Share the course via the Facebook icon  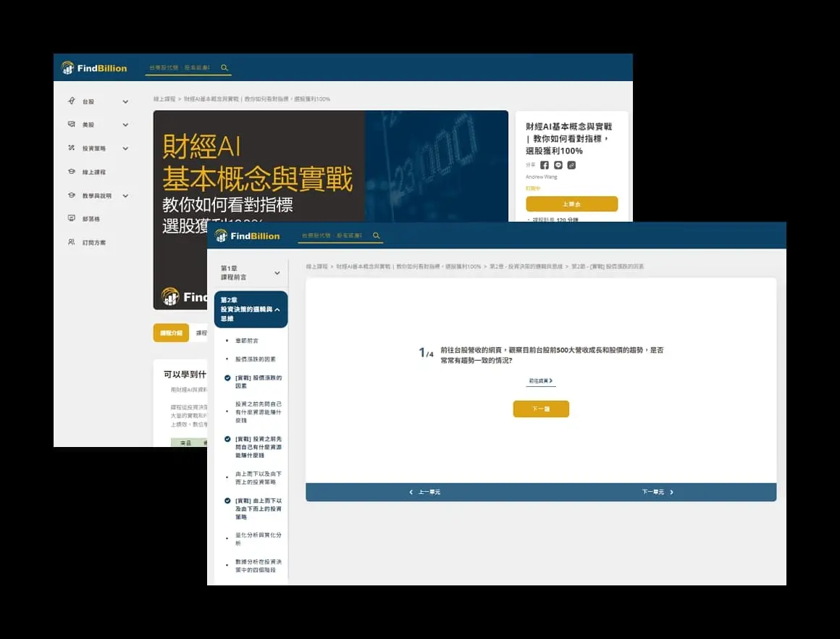click(544, 164)
